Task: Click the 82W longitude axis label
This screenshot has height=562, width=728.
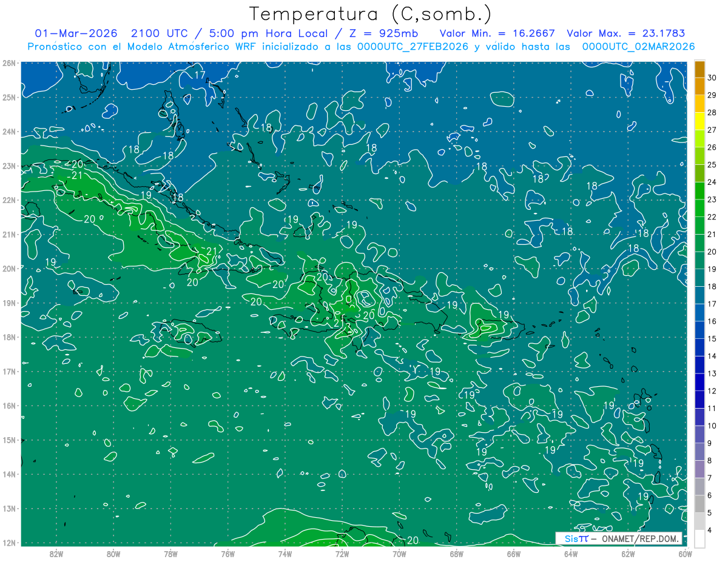Action: pos(56,554)
